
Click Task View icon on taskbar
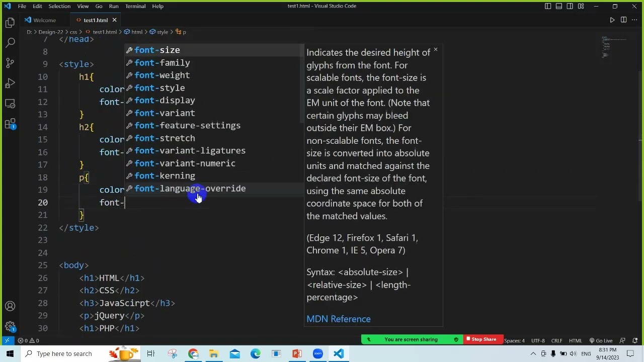pyautogui.click(x=151, y=354)
